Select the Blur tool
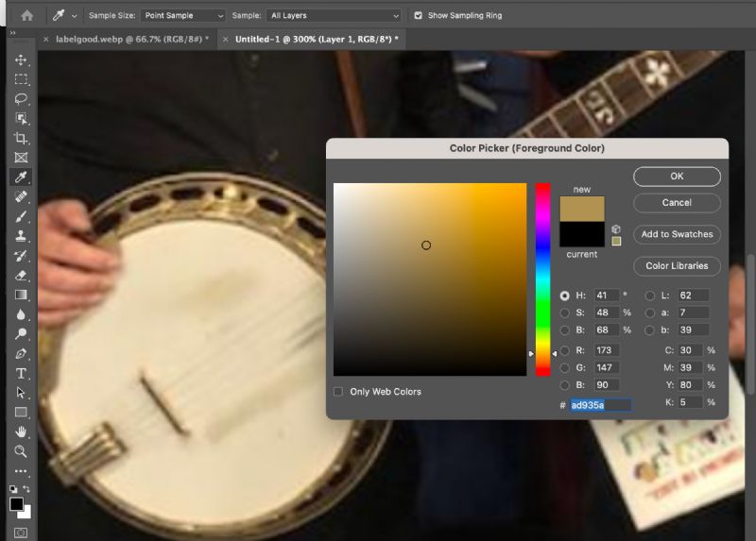 click(21, 314)
